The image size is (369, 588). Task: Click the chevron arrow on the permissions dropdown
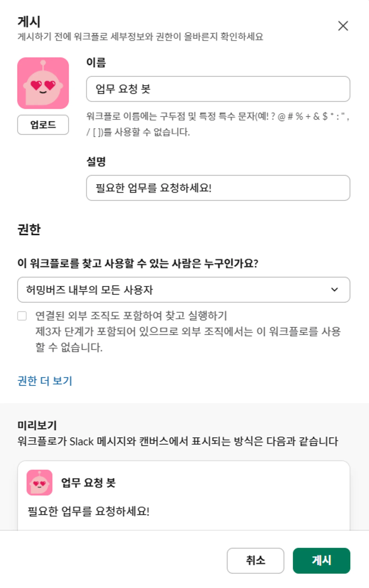click(x=334, y=290)
